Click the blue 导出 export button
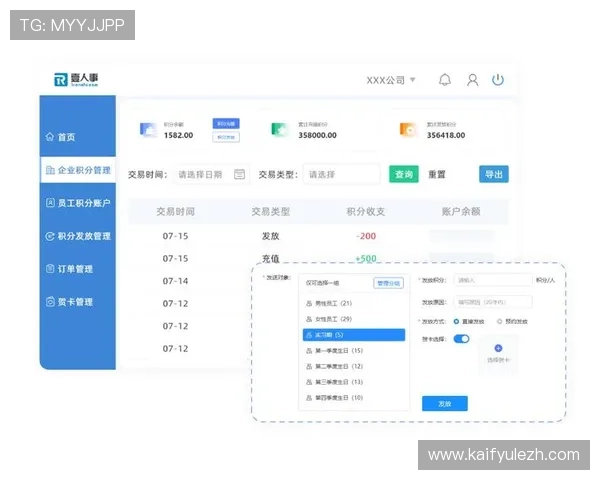 (x=494, y=175)
